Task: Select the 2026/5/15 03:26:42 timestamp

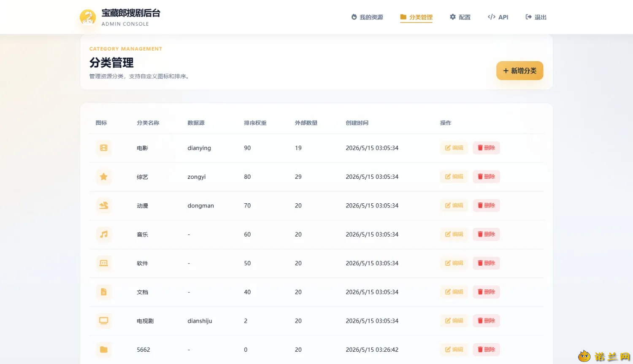Action: point(372,350)
